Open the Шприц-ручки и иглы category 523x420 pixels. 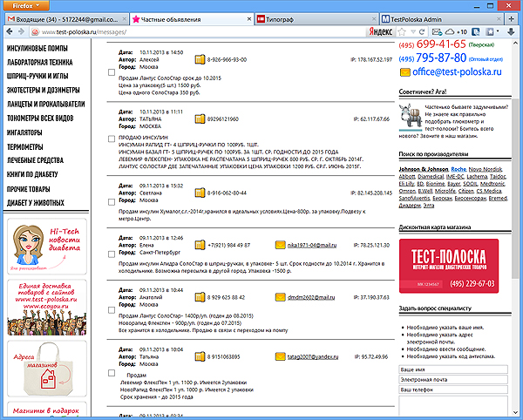[37, 76]
